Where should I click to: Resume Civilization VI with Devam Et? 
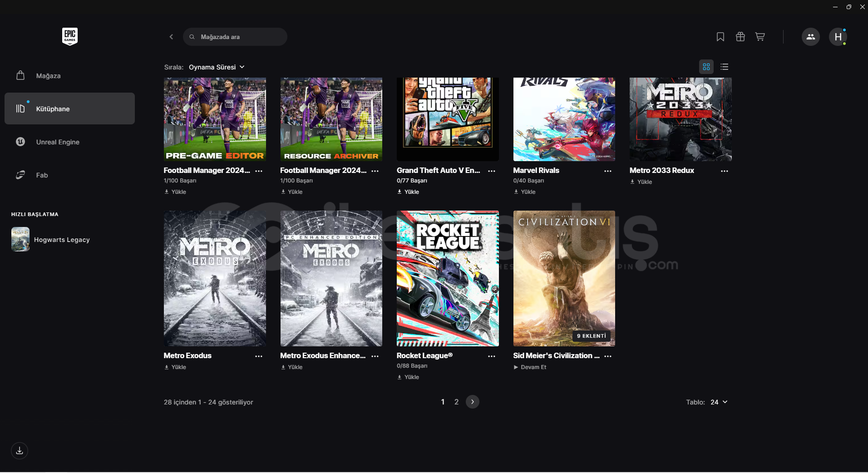pyautogui.click(x=530, y=367)
